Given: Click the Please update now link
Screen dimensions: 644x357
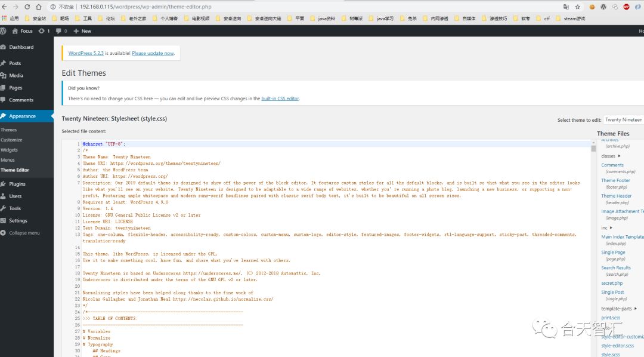Looking at the screenshot, I should pyautogui.click(x=153, y=53).
